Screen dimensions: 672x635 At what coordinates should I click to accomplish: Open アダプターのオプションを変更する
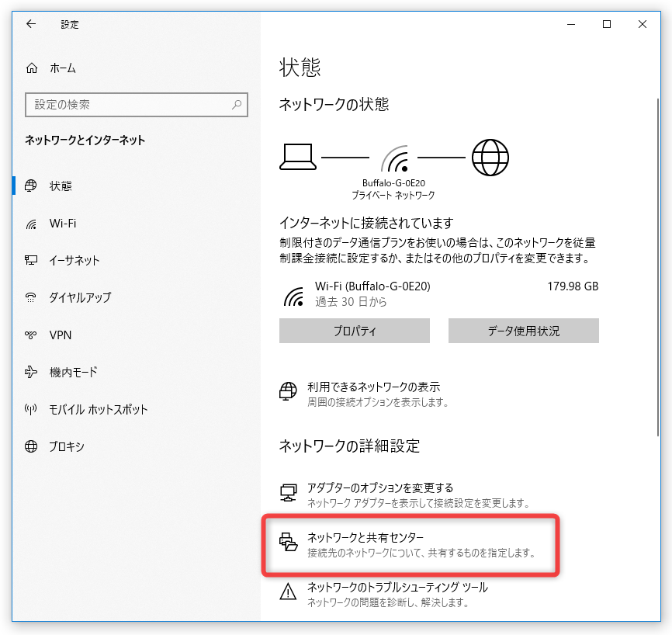click(x=380, y=488)
